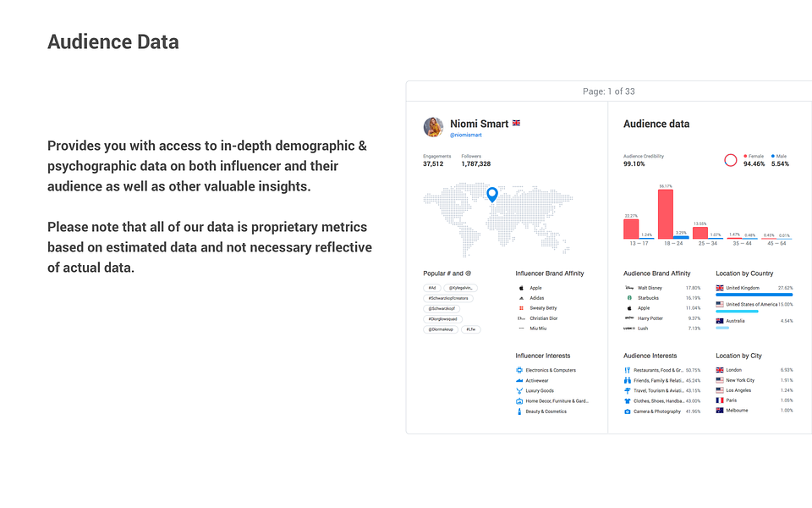This screenshot has width=812, height=508.
Task: Click the Restaurants, Food audience interest icon
Action: click(x=628, y=371)
